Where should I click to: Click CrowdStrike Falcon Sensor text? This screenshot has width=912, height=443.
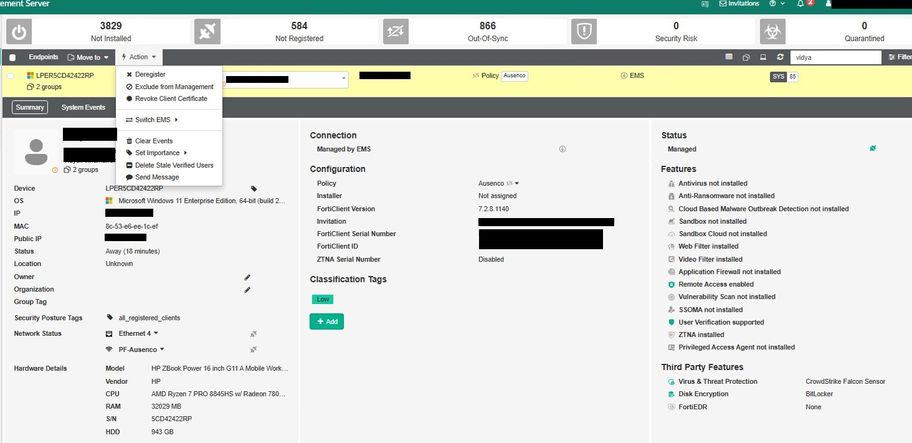[845, 381]
